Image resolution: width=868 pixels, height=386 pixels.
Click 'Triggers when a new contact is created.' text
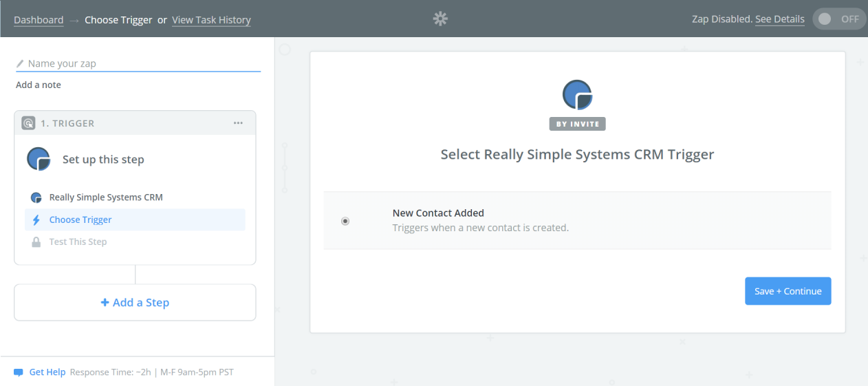tap(480, 228)
